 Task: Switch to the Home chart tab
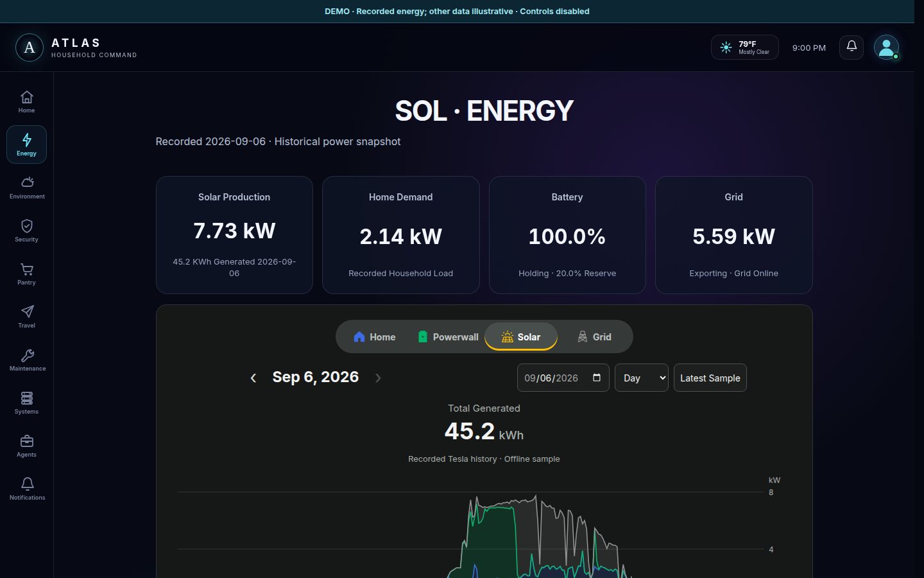pyautogui.click(x=374, y=337)
